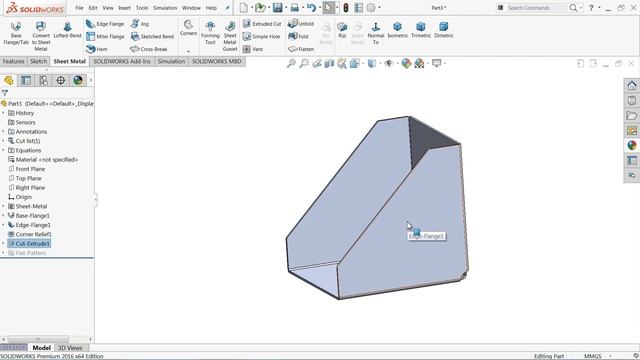Click the Fold tool

(298, 36)
